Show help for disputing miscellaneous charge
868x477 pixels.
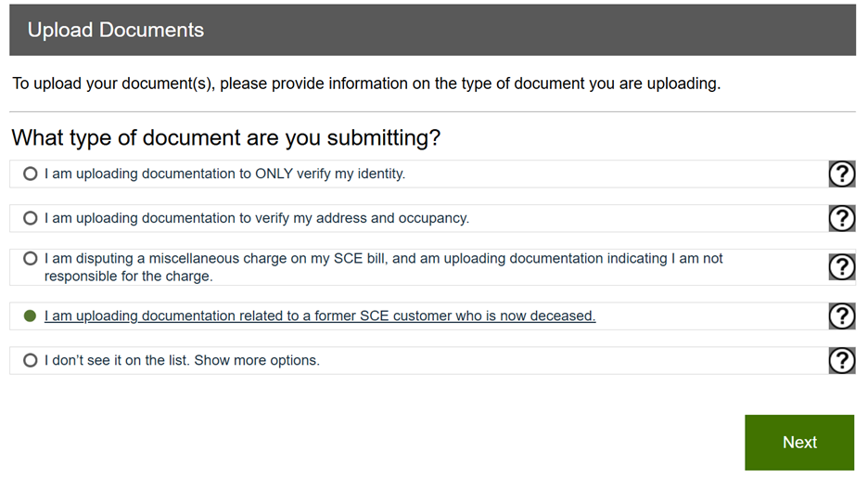tap(841, 267)
